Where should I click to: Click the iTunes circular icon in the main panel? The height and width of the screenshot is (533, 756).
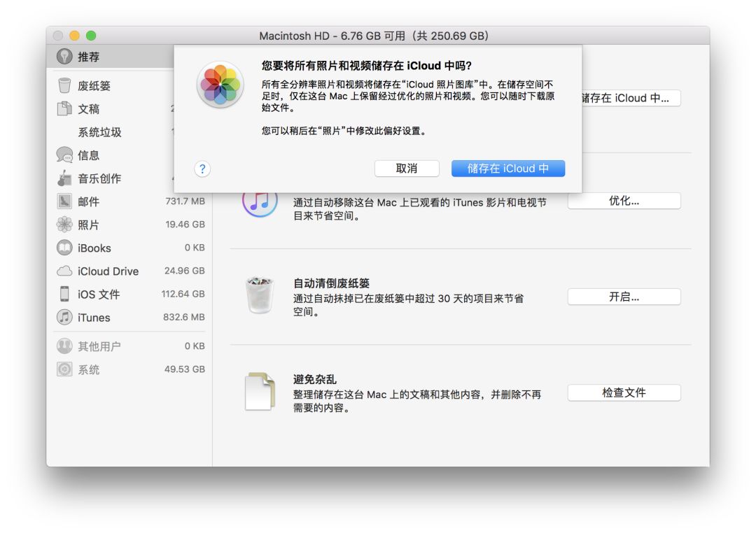pos(260,204)
